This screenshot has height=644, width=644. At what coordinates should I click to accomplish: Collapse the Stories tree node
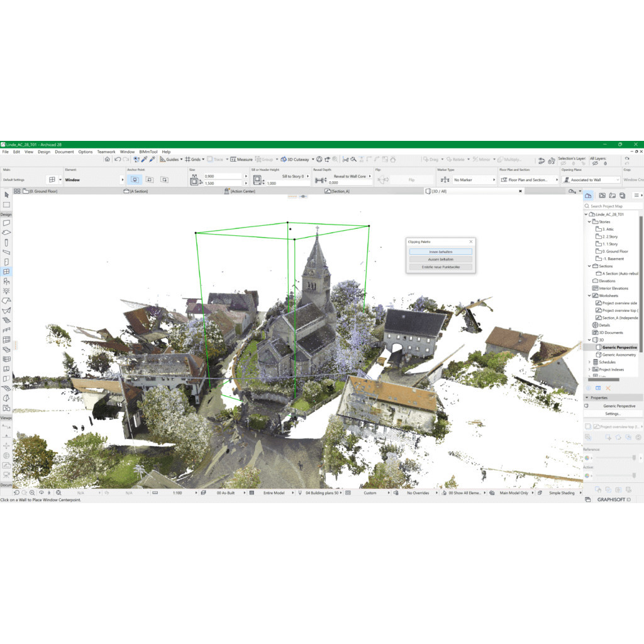point(589,222)
